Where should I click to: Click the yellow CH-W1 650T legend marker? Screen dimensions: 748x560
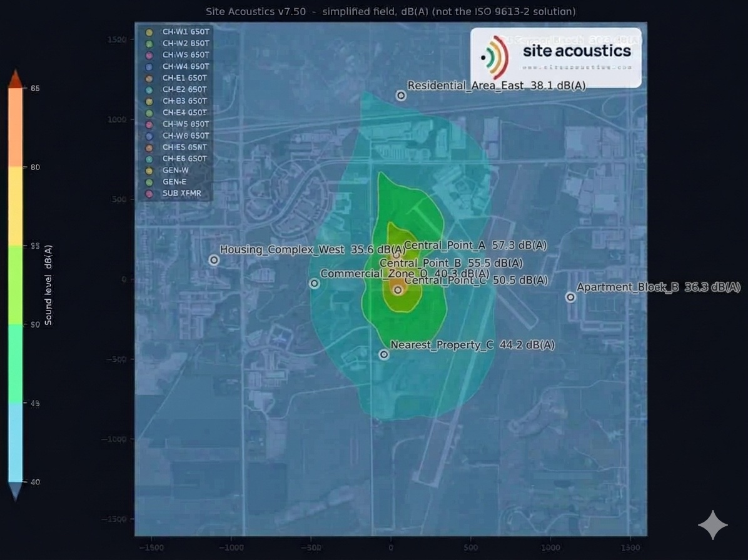[x=149, y=32]
